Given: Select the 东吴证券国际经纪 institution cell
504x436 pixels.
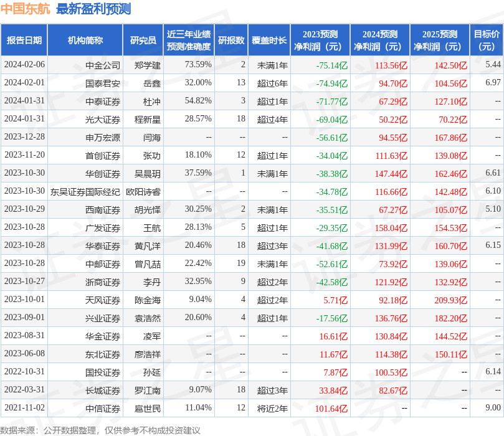Looking at the screenshot, I should coord(85,192).
